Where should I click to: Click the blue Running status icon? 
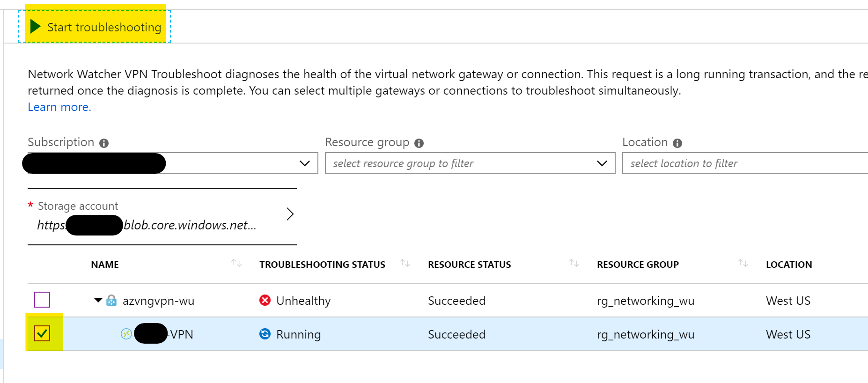tap(265, 334)
